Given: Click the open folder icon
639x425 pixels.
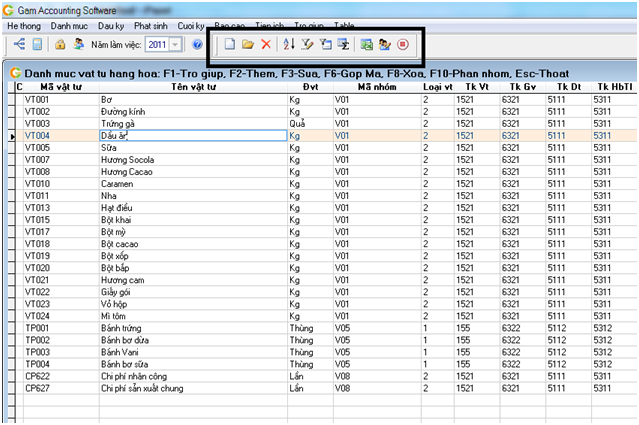Looking at the screenshot, I should coord(247,44).
